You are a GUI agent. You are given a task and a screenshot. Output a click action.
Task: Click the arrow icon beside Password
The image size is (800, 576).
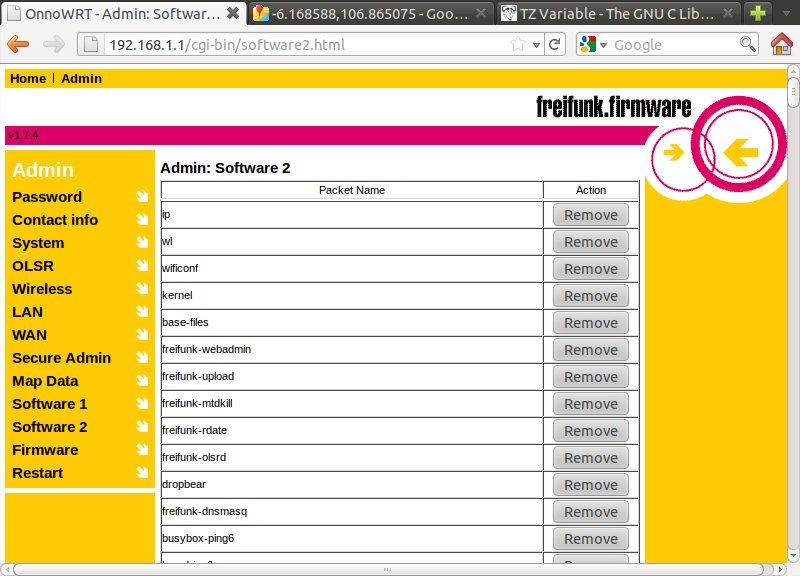pos(141,197)
